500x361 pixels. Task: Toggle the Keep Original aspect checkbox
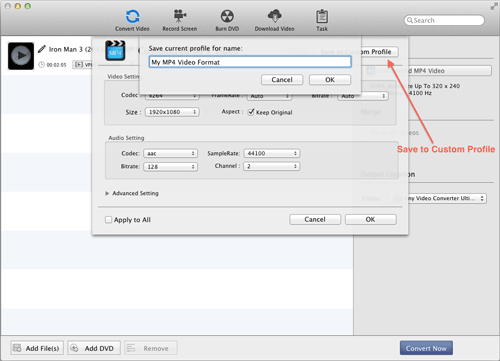pyautogui.click(x=251, y=112)
